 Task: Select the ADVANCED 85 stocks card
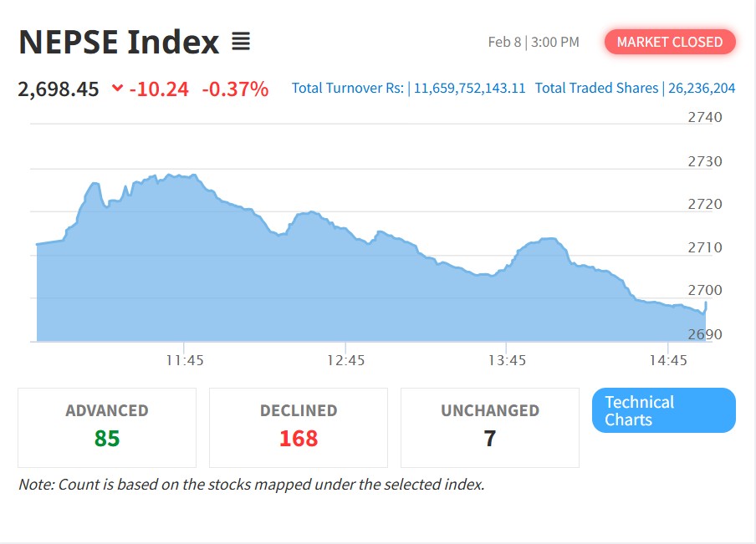coord(107,427)
